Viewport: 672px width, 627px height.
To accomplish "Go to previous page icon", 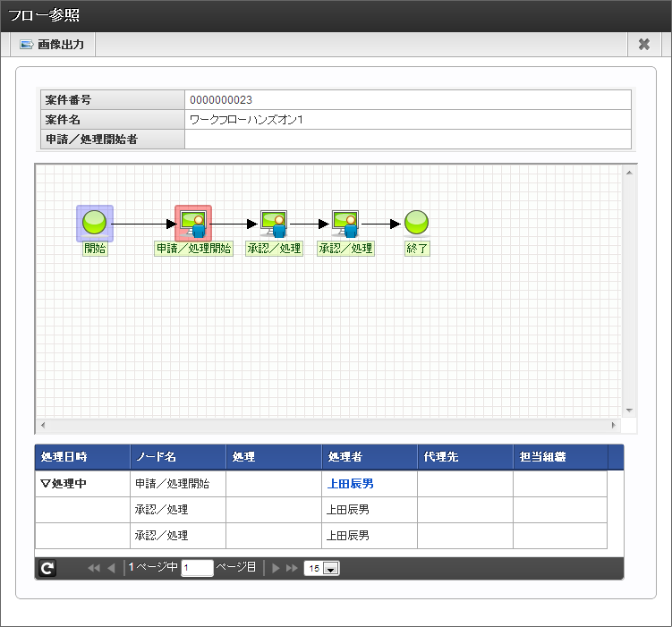I will tap(112, 568).
